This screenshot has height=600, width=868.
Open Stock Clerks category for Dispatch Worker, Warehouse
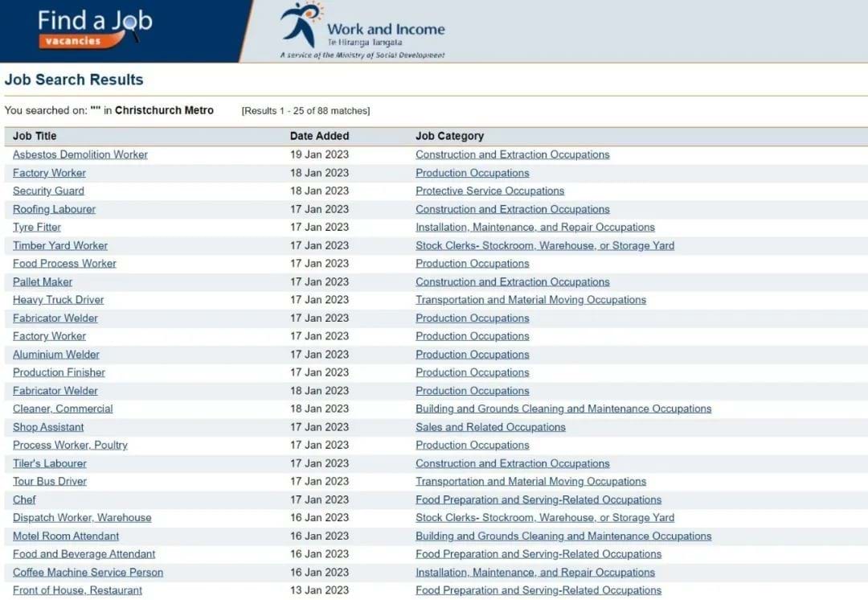click(545, 517)
